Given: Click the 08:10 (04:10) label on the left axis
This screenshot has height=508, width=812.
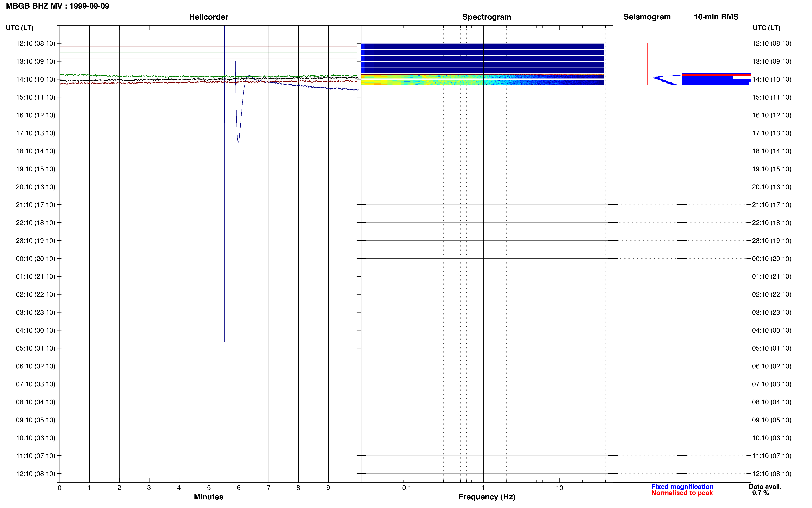Looking at the screenshot, I should (x=36, y=402).
